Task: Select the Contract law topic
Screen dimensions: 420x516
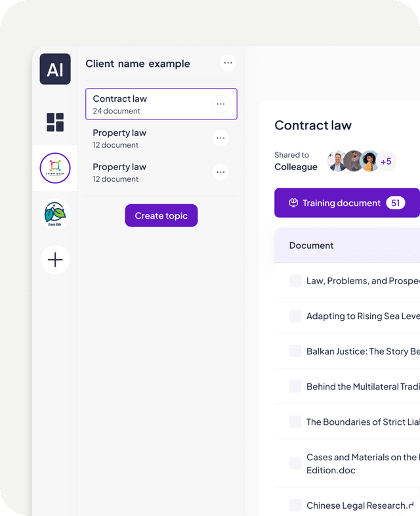Action: (x=161, y=104)
